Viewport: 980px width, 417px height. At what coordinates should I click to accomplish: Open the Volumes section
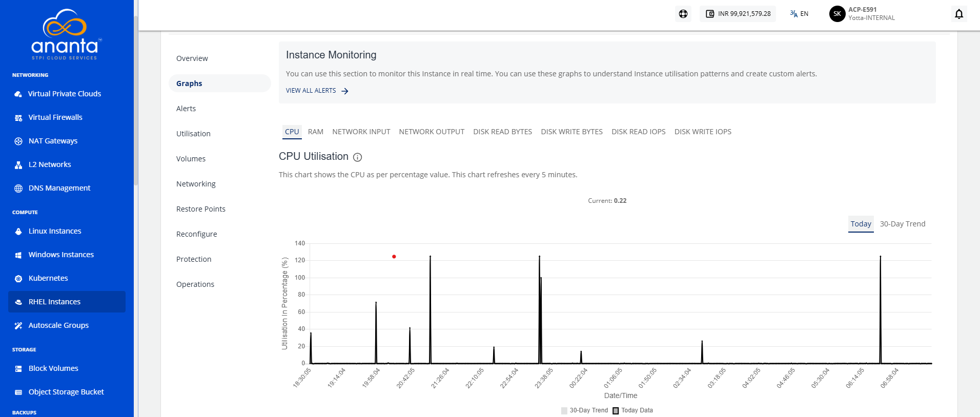tap(191, 159)
